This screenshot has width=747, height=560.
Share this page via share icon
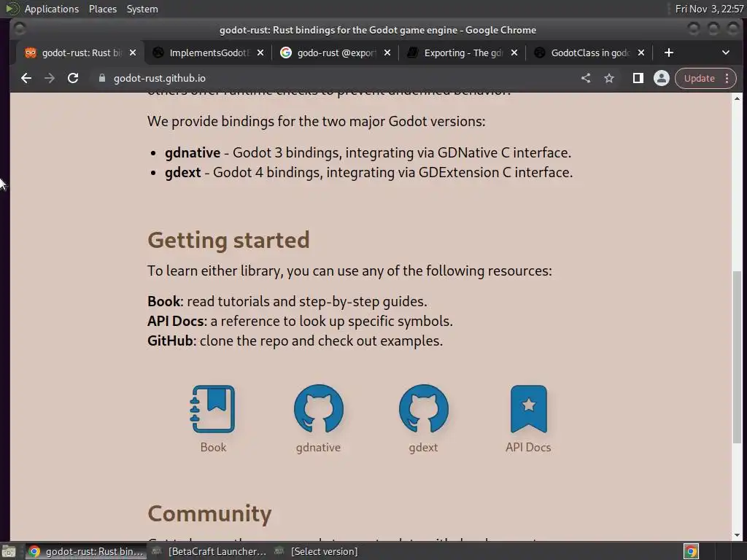[x=586, y=78]
